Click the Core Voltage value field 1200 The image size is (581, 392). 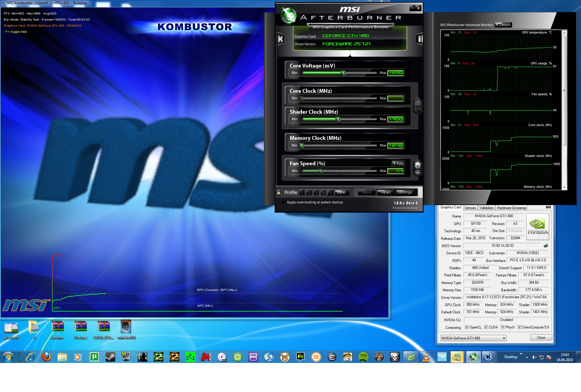(x=396, y=73)
